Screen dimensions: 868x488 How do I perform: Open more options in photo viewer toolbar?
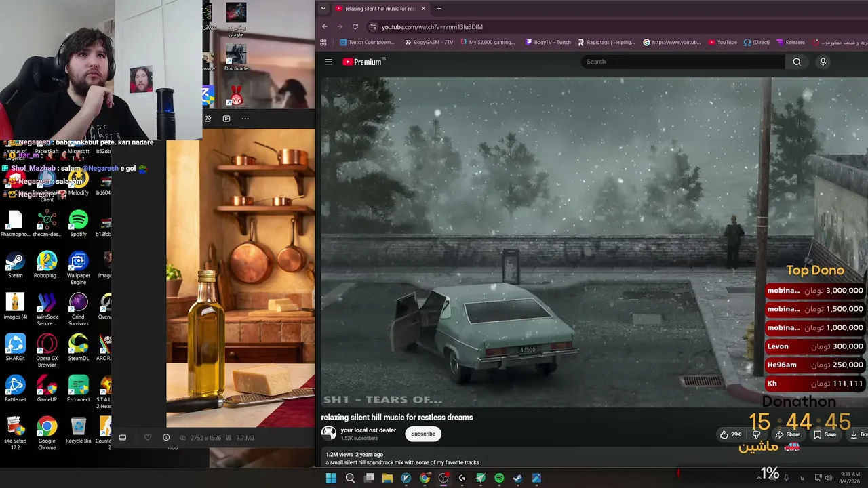(245, 119)
